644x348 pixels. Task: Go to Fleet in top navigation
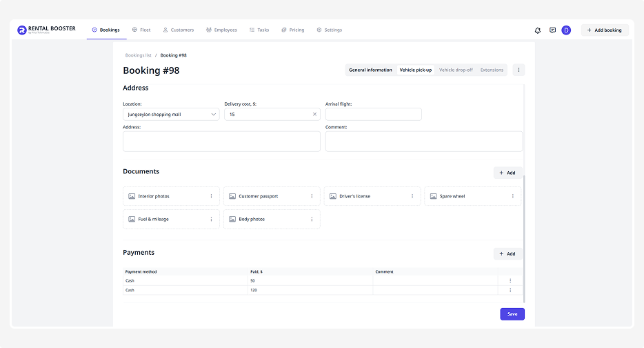click(141, 30)
